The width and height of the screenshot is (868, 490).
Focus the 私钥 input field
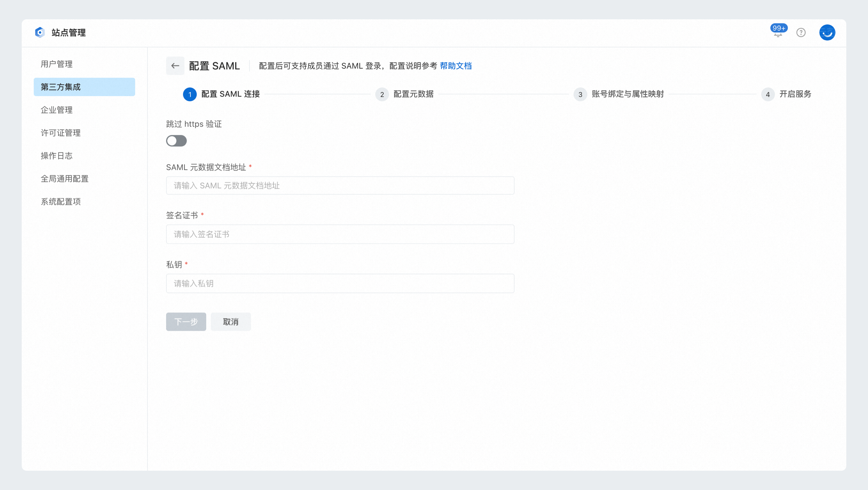coord(340,283)
